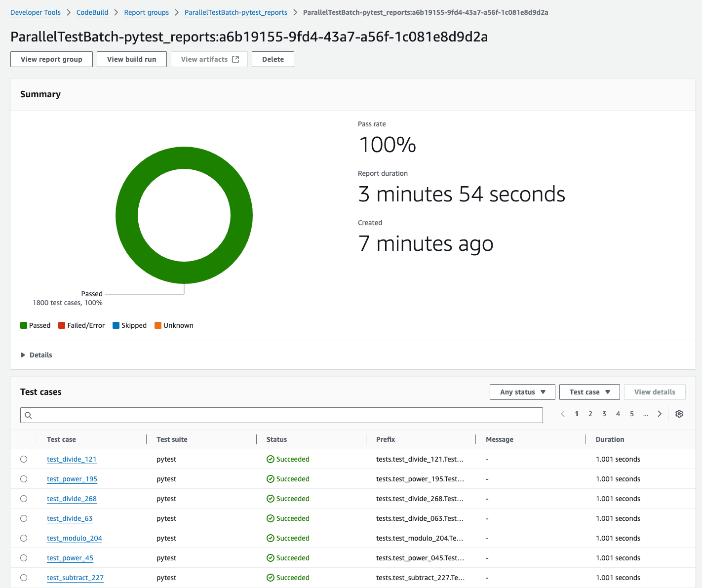Navigate to CodeBuild breadcrumb
The image size is (702, 588).
[x=92, y=12]
